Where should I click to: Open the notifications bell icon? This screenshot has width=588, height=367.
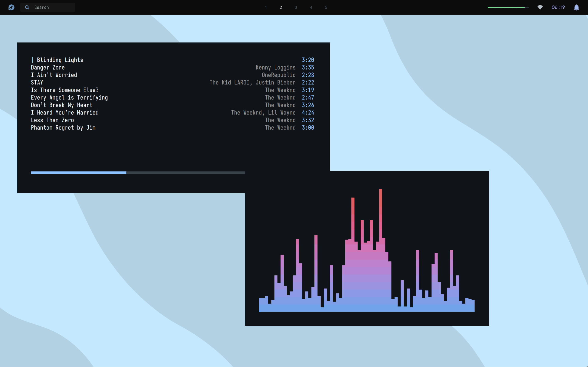[576, 7]
